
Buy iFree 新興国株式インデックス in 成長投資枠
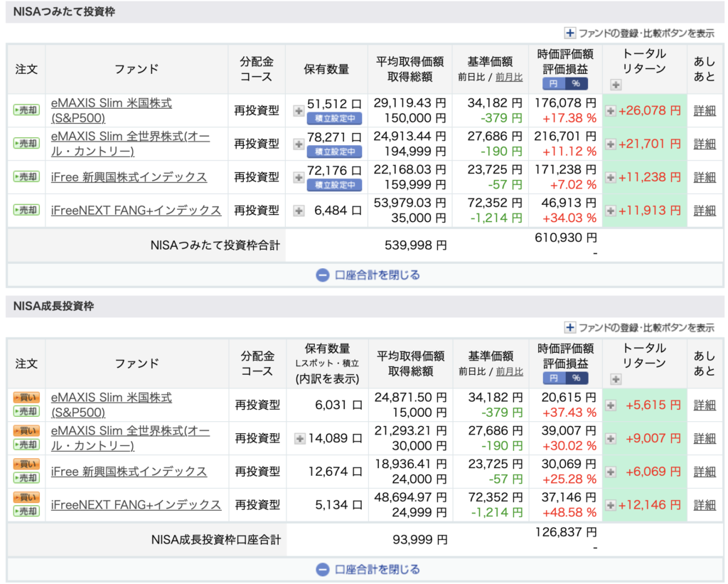pyautogui.click(x=26, y=464)
